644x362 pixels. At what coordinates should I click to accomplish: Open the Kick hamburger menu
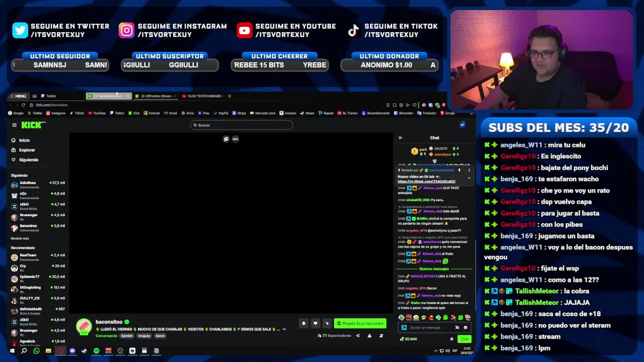click(14, 125)
